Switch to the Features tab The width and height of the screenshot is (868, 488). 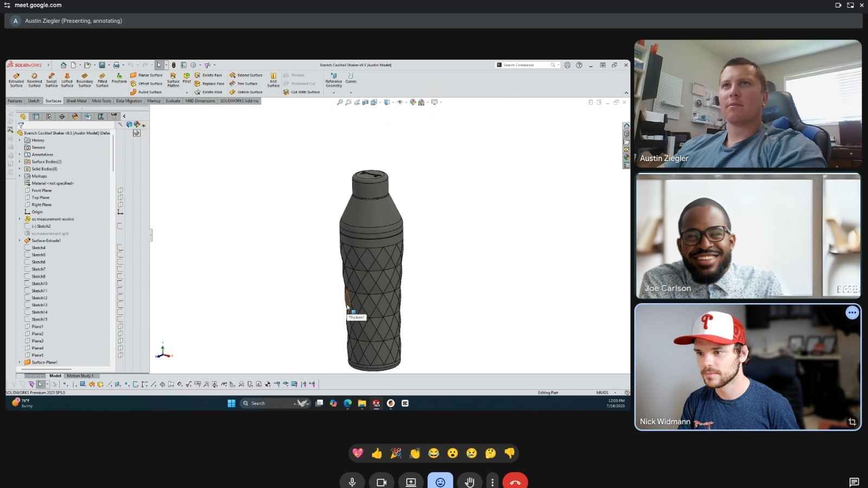[15, 101]
